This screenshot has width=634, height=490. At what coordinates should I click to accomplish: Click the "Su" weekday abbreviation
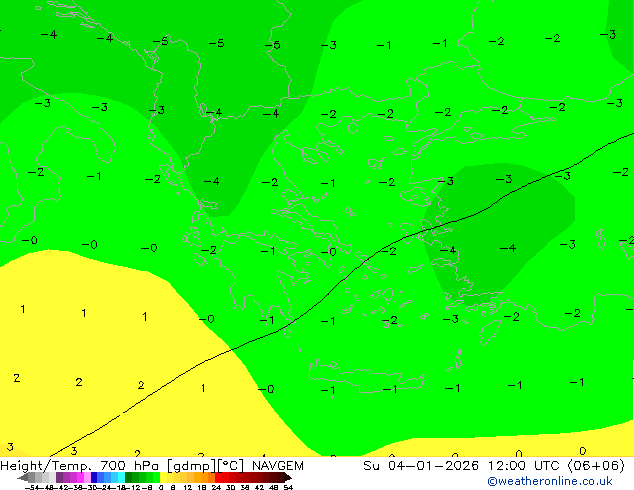click(x=371, y=466)
